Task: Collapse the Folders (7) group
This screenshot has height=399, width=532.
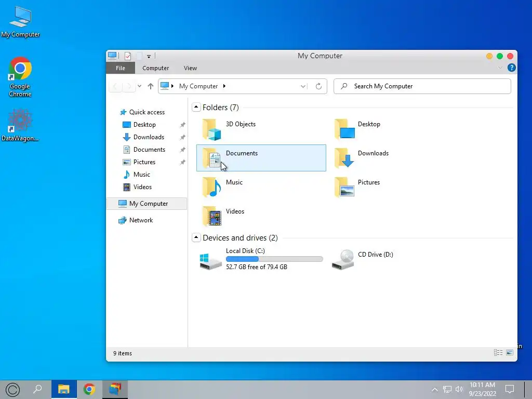Action: pyautogui.click(x=196, y=107)
